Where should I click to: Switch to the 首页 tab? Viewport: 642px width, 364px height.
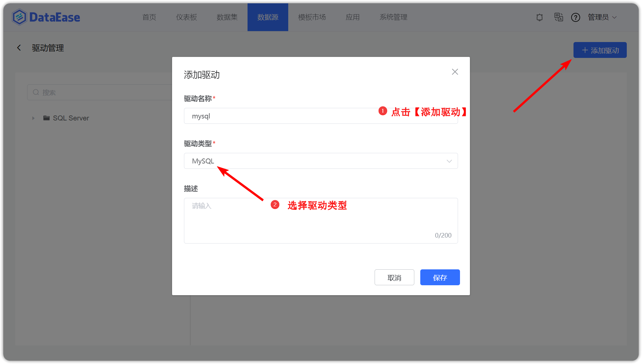pos(149,17)
